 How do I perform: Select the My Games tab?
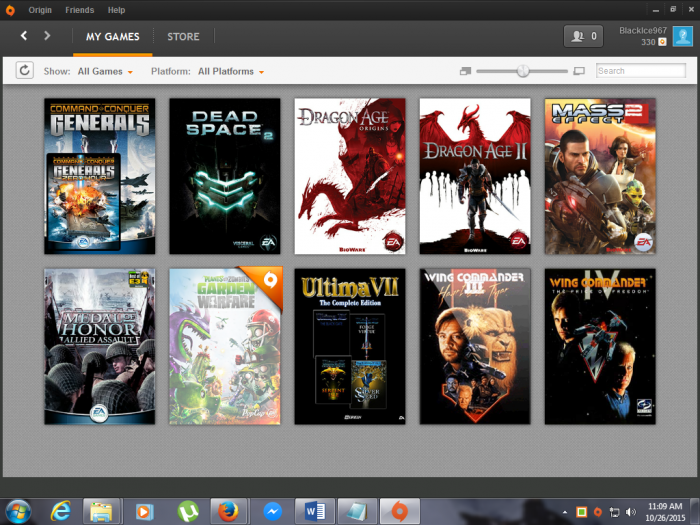tap(112, 37)
